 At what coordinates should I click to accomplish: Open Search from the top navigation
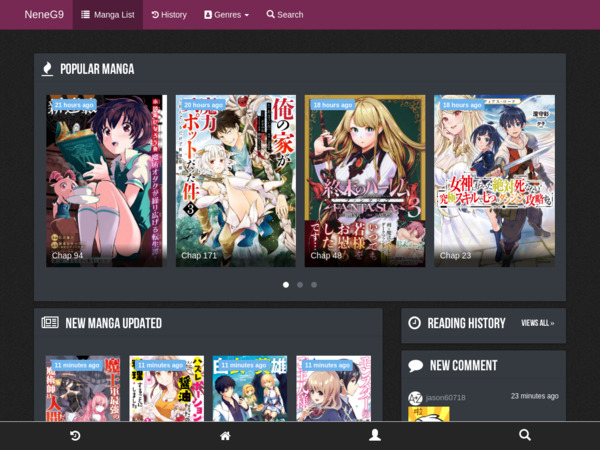tap(285, 15)
